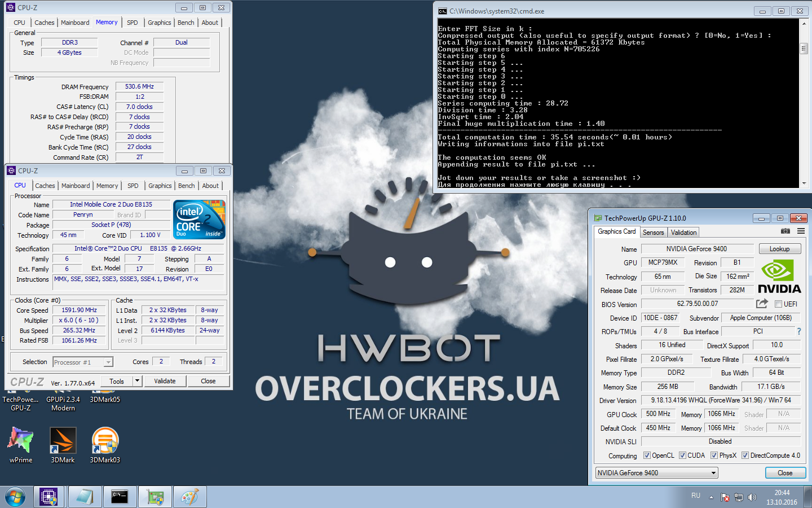Click the GPU-Z taskbar icon

point(155,497)
